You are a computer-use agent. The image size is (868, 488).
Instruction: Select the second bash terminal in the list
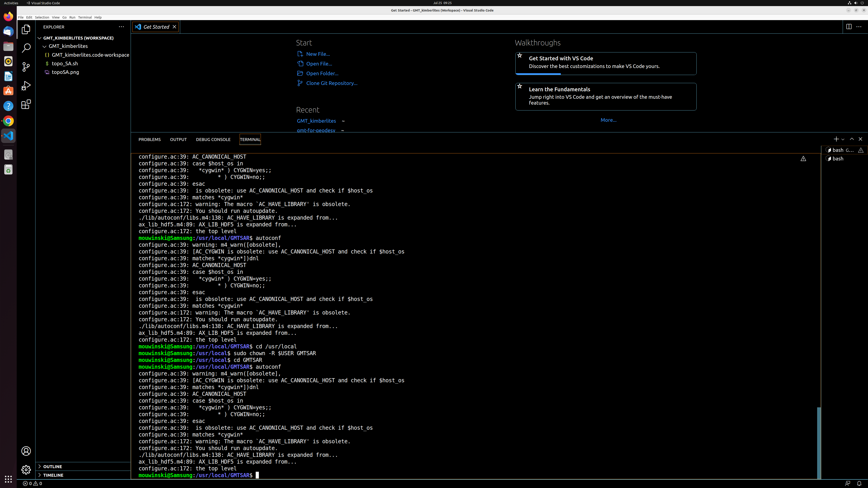tap(838, 158)
